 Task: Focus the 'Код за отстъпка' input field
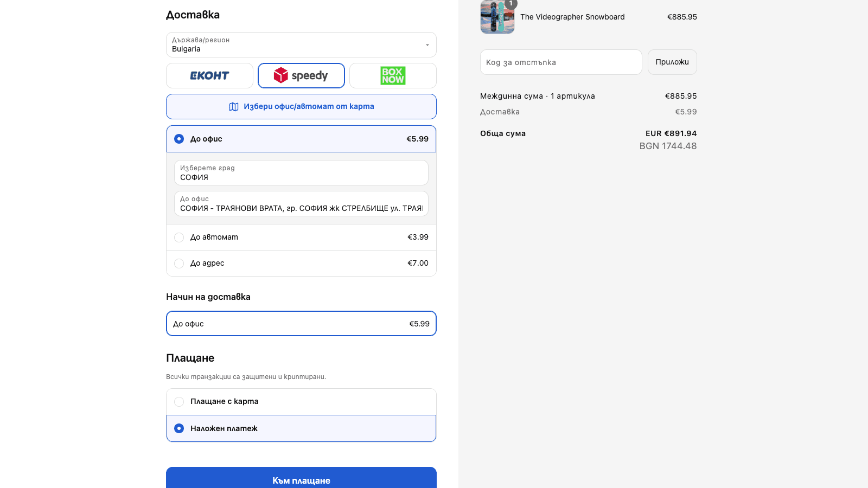pos(561,62)
